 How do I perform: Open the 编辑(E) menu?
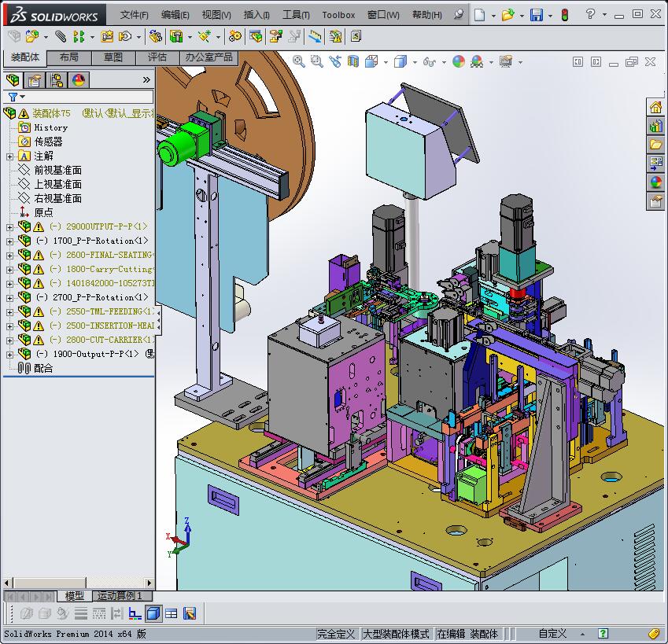(175, 15)
